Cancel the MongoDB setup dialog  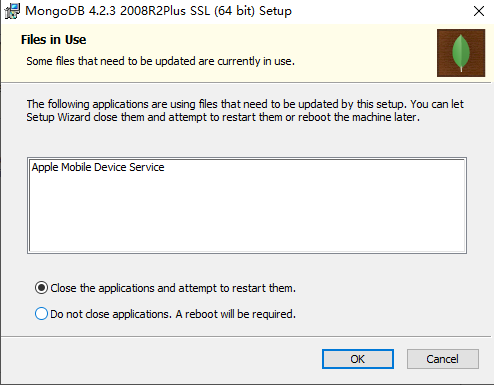pos(443,359)
